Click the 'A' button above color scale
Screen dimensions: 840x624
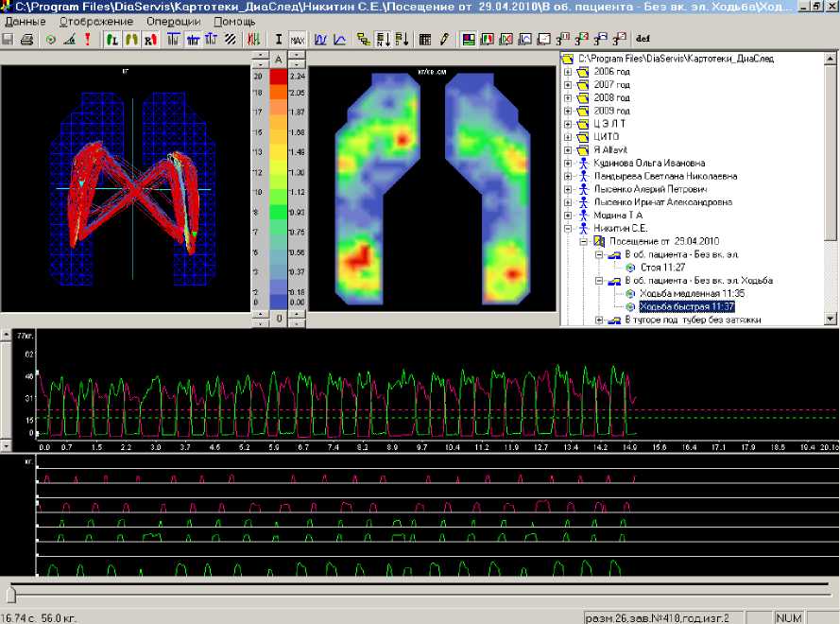click(x=279, y=60)
